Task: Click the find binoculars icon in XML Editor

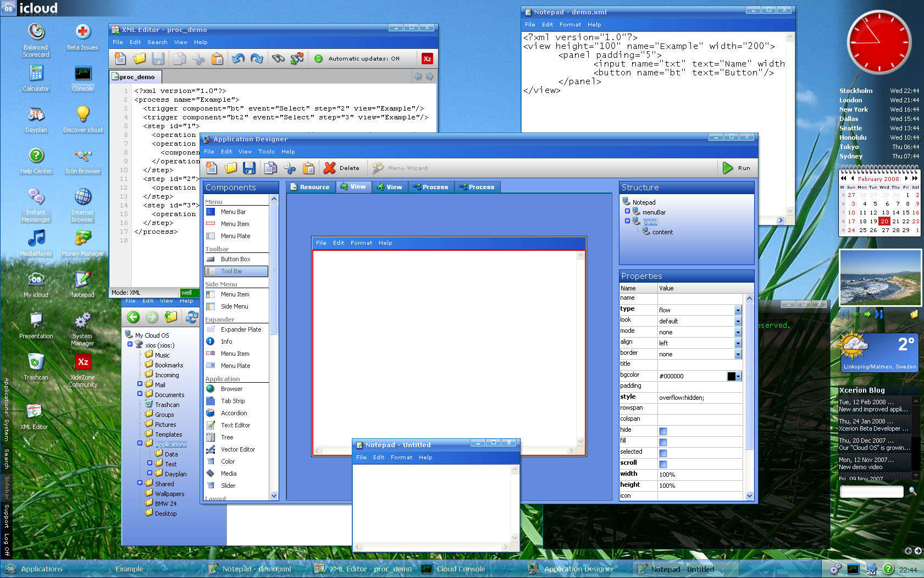Action: 278,58
